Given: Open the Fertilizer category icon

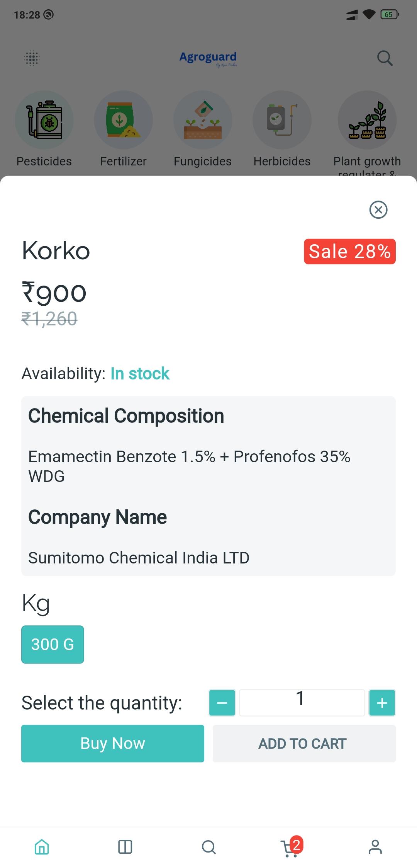Looking at the screenshot, I should click(x=124, y=120).
